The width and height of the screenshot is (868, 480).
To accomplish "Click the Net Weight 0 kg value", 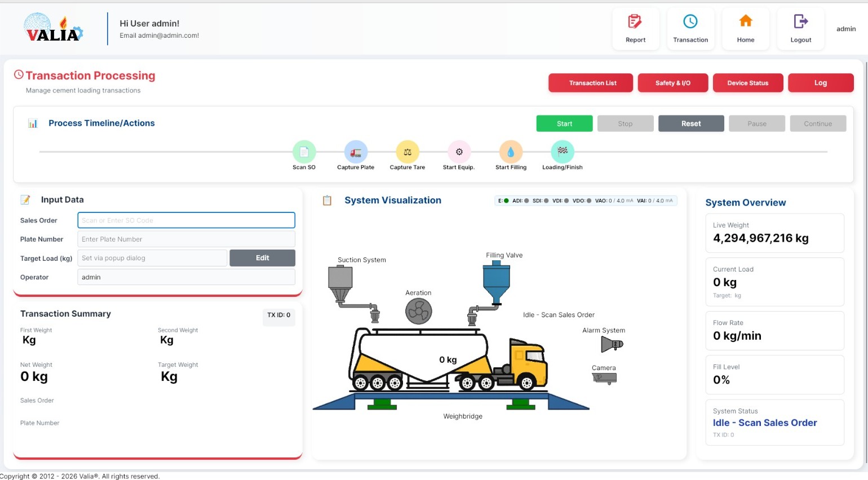I will point(34,376).
